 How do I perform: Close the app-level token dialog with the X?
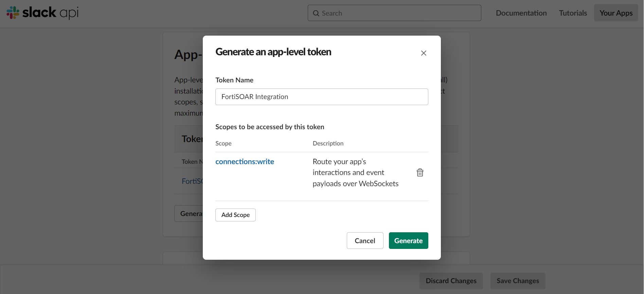[424, 53]
